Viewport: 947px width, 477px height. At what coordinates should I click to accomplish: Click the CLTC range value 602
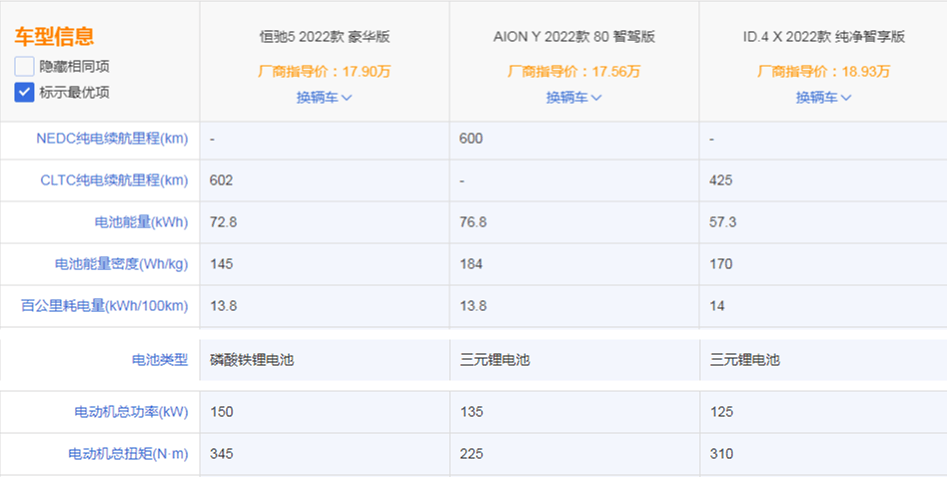point(221,181)
